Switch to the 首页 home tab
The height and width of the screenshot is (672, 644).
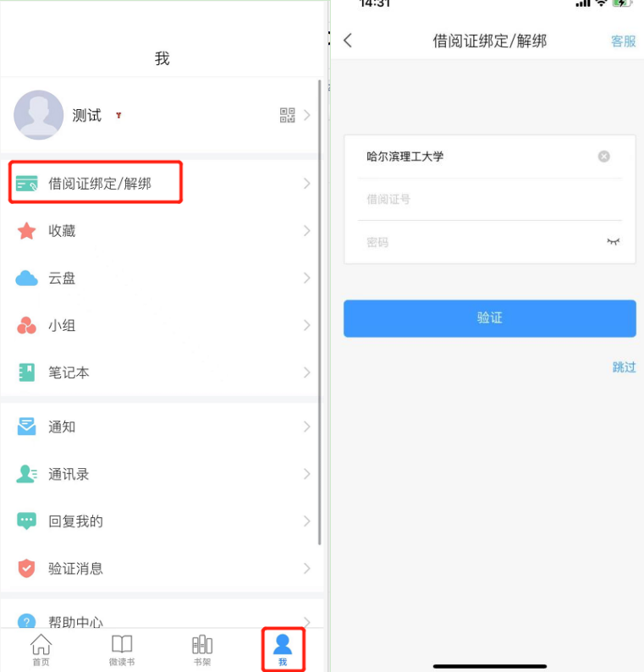point(41,650)
